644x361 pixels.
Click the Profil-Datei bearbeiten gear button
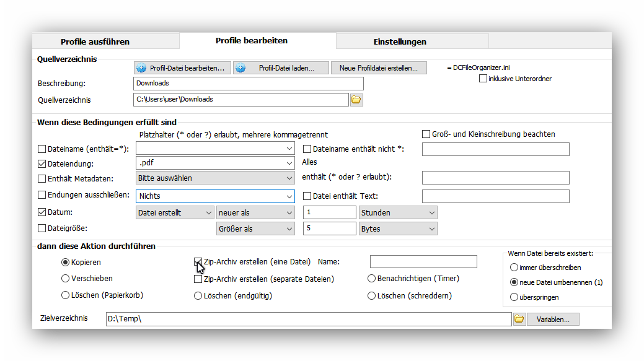click(182, 68)
